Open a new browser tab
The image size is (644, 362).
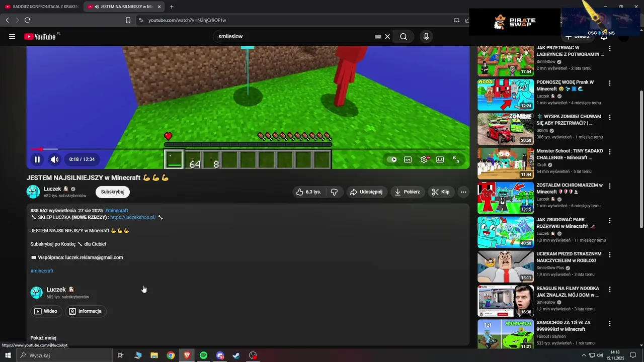pyautogui.click(x=172, y=7)
